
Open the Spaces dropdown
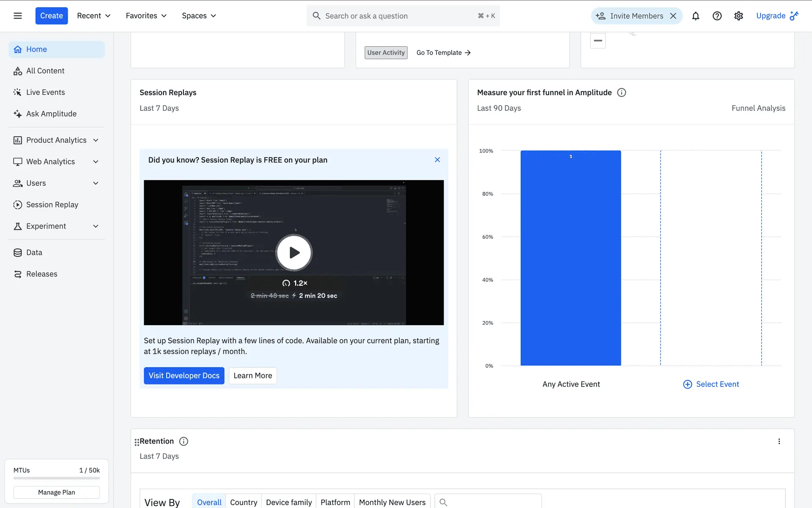point(199,16)
